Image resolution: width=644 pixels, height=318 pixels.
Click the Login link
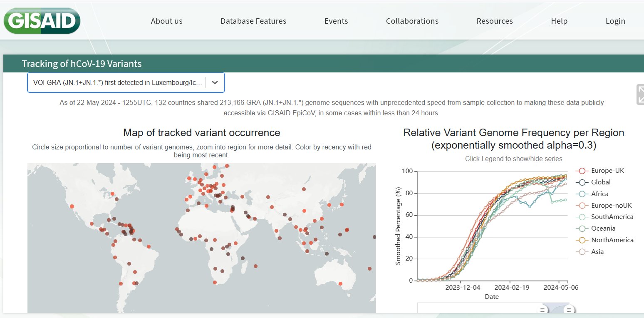coord(615,21)
